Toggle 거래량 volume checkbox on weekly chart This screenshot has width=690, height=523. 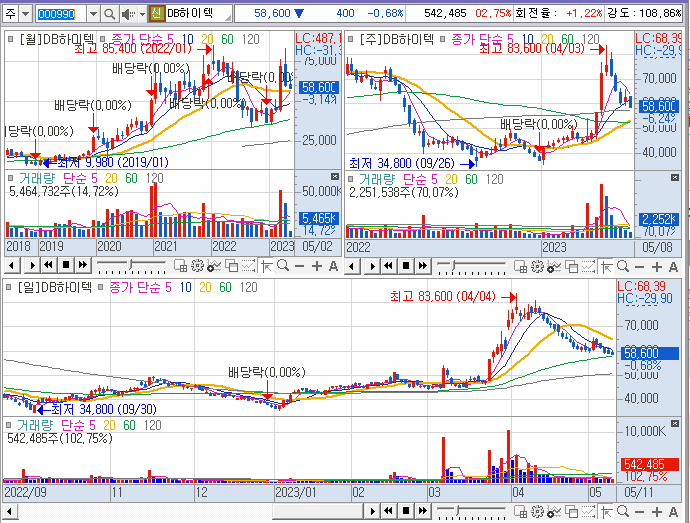click(x=351, y=179)
